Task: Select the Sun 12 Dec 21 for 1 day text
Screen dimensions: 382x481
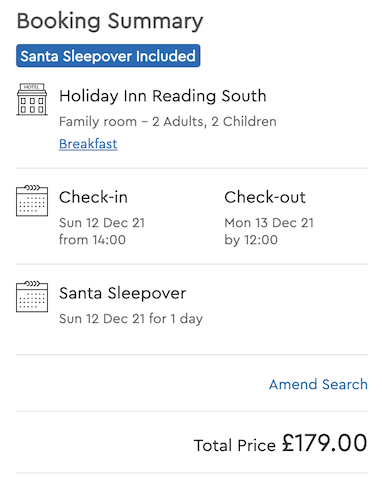Action: (x=131, y=319)
